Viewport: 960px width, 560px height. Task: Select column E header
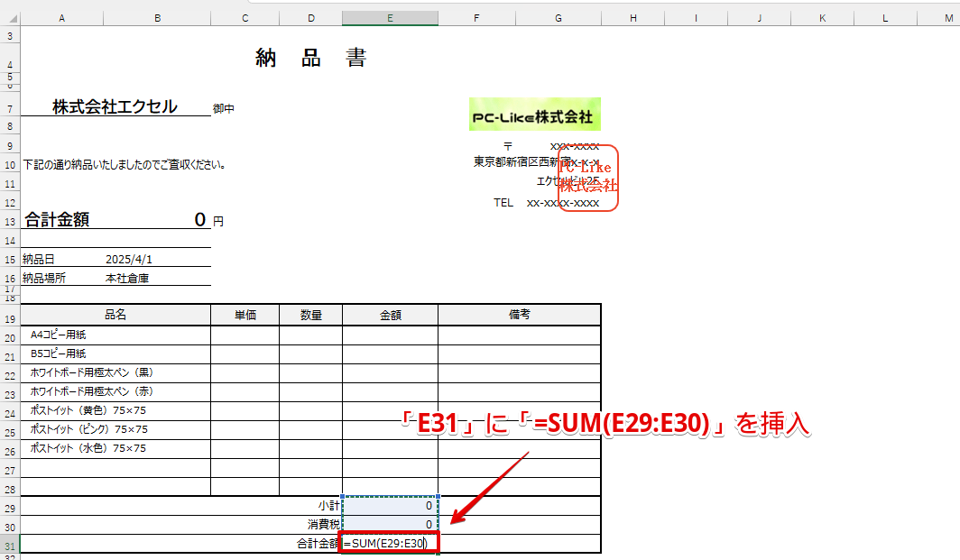click(x=390, y=18)
